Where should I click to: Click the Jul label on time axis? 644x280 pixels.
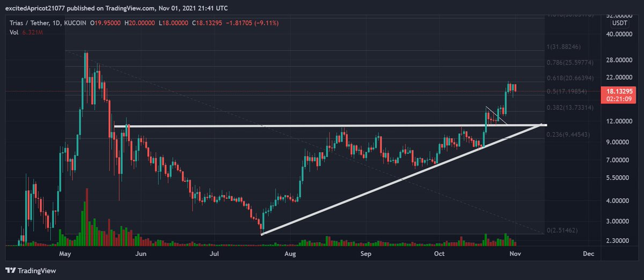pos(215,253)
